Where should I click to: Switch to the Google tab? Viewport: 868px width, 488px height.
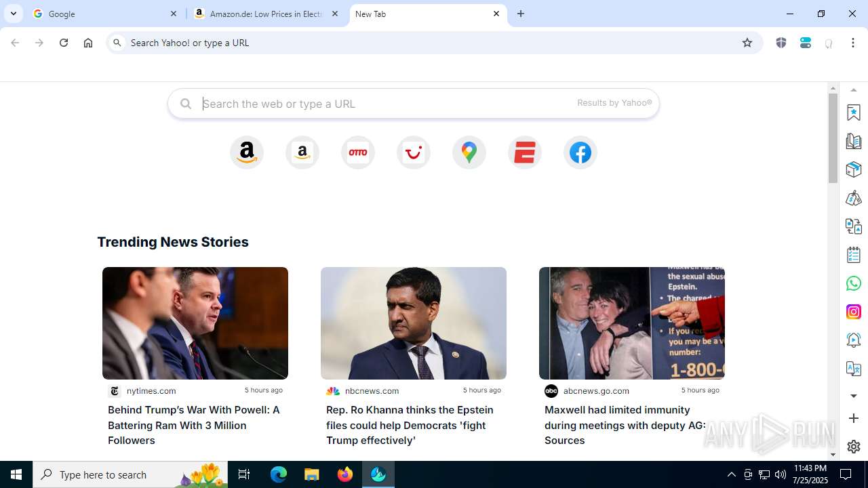[x=105, y=14]
